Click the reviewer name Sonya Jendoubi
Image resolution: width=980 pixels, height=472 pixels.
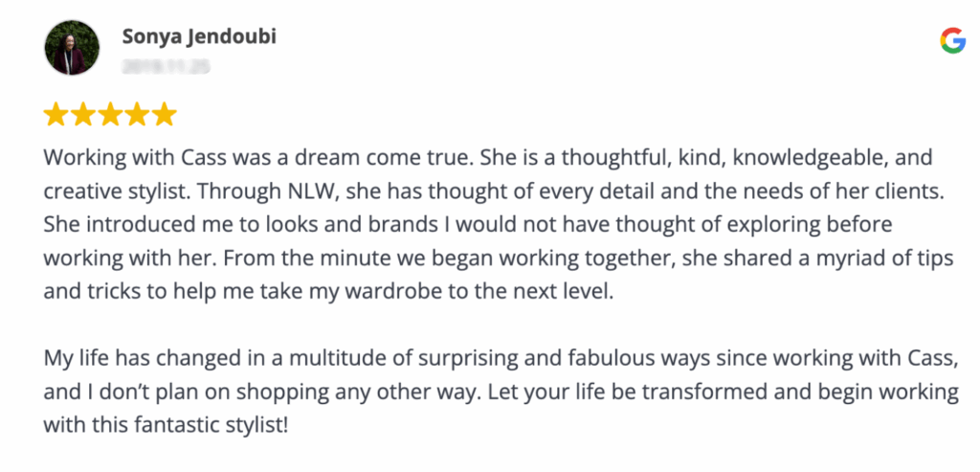199,37
